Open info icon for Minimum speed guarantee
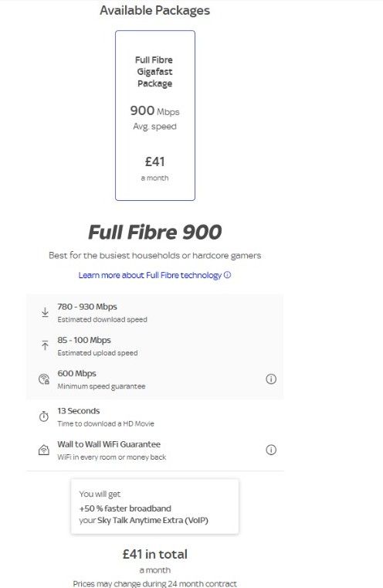The width and height of the screenshot is (383, 588). [271, 379]
